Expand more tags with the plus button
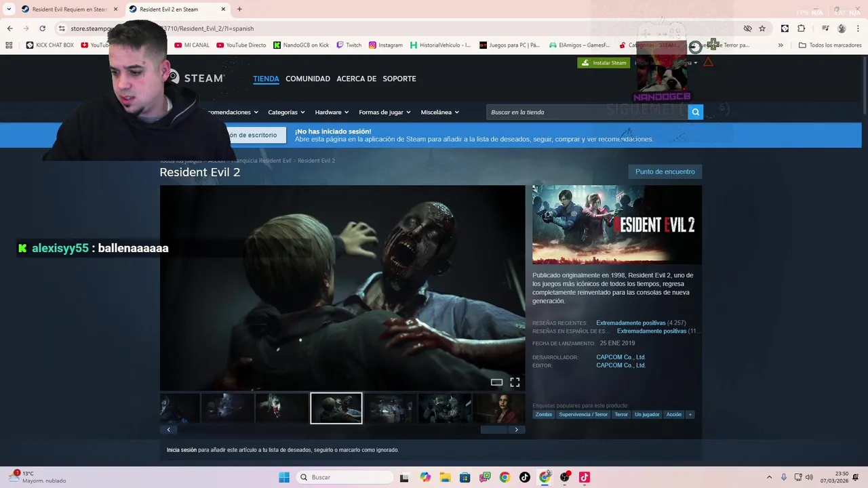 [x=690, y=414]
